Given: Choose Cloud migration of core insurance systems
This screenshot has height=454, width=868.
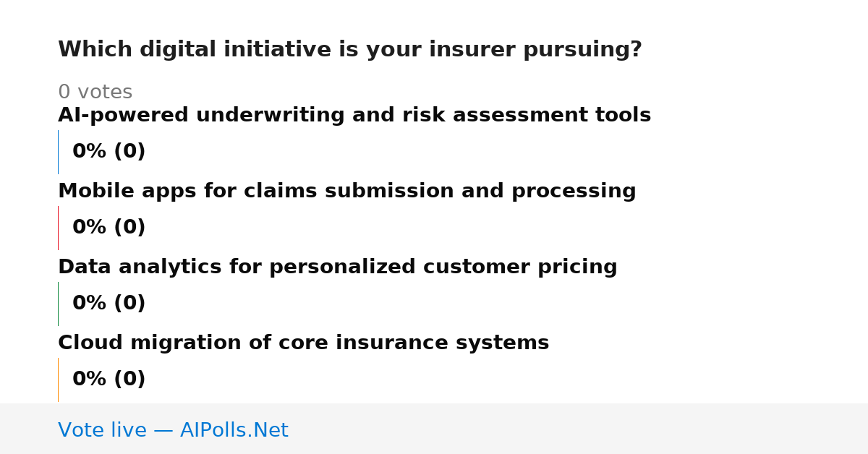Looking at the screenshot, I should pyautogui.click(x=304, y=343).
